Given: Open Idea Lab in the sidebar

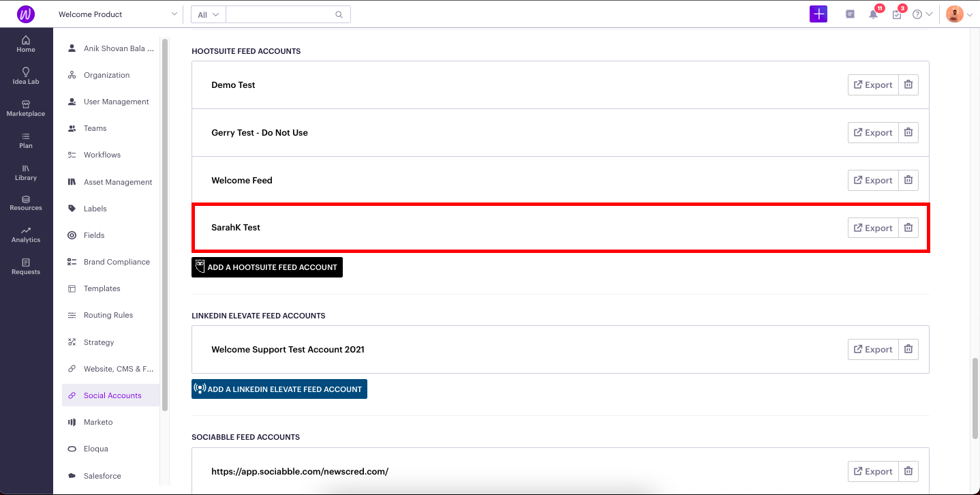Looking at the screenshot, I should point(26,76).
